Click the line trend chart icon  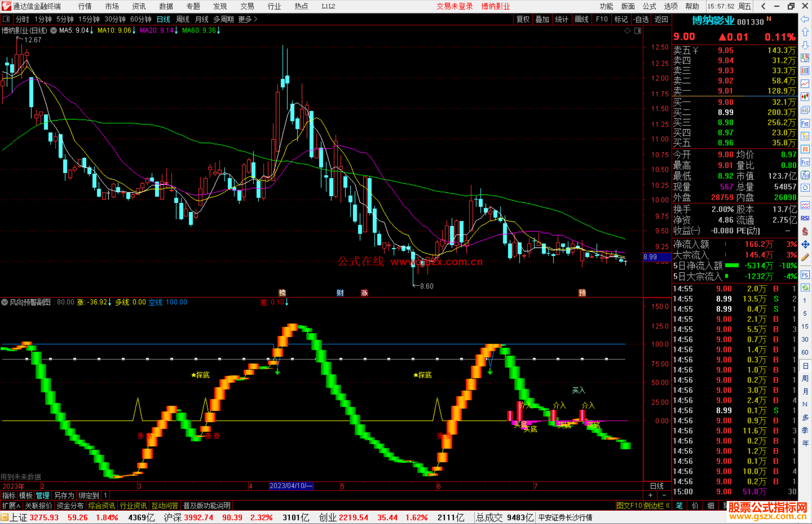[805, 84]
